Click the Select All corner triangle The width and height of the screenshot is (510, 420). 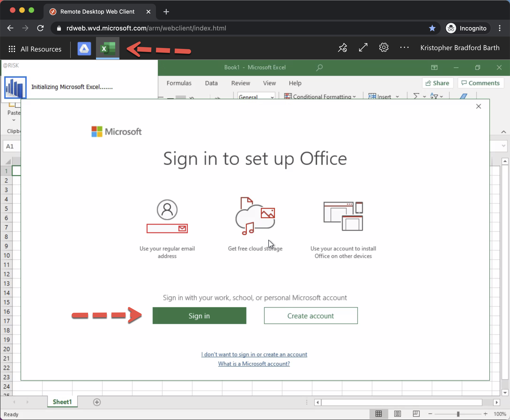point(8,161)
